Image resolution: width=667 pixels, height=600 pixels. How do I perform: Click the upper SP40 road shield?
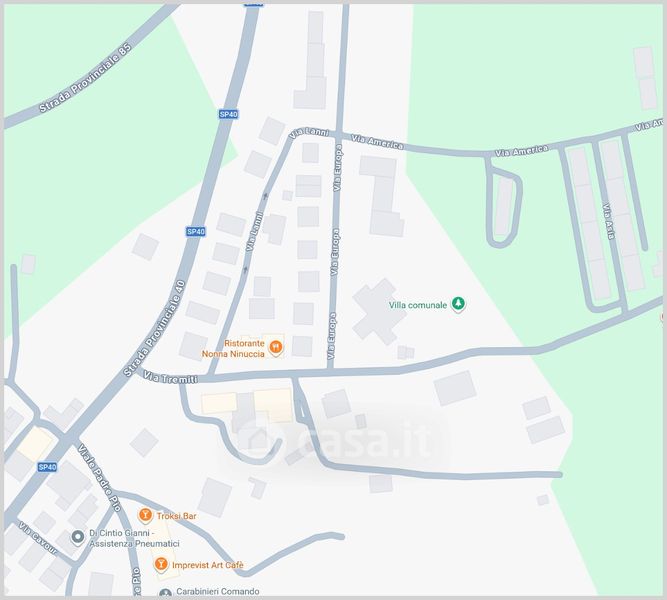[x=228, y=114]
